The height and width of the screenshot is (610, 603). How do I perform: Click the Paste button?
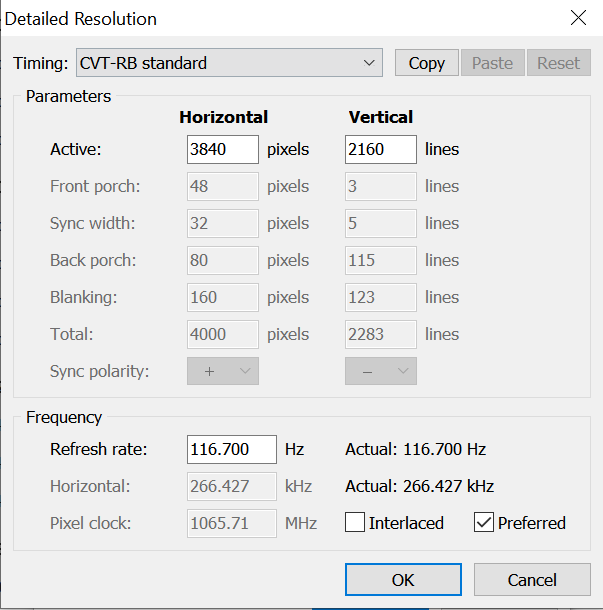(492, 63)
